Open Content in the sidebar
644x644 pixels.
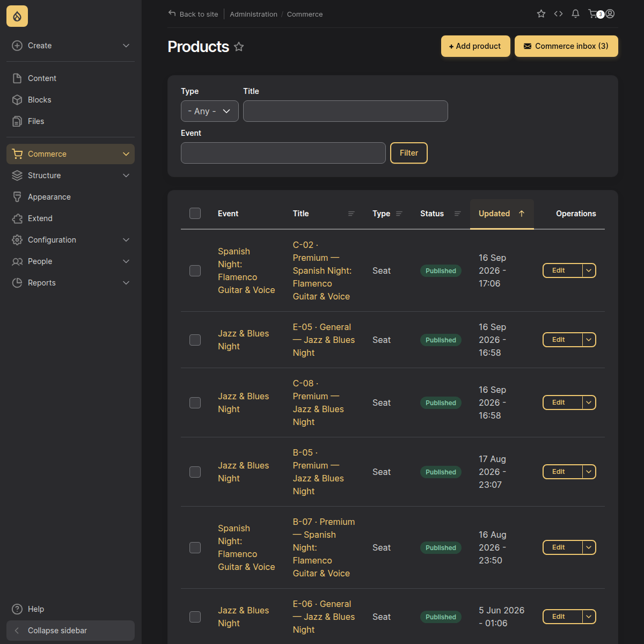(70, 78)
